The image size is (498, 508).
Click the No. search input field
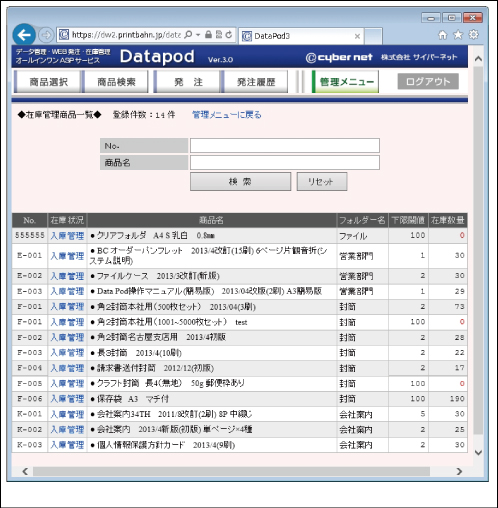pyautogui.click(x=285, y=146)
